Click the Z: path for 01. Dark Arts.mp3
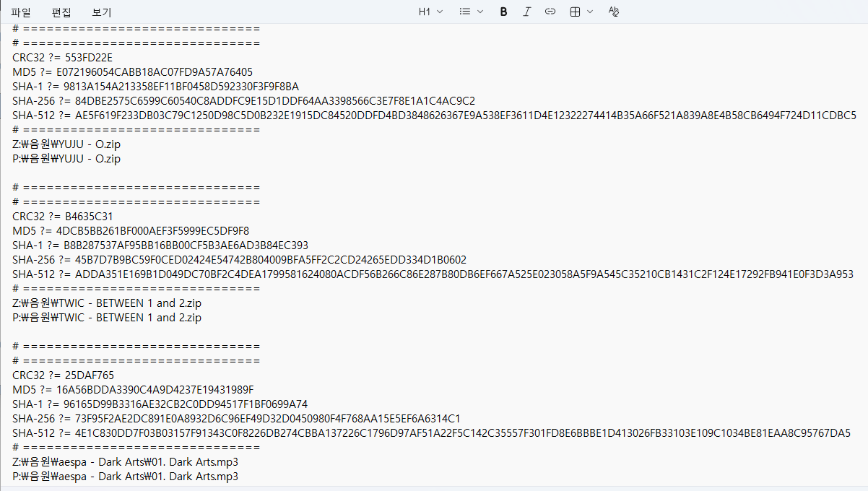Screen dimensions: 868x491 pos(125,462)
